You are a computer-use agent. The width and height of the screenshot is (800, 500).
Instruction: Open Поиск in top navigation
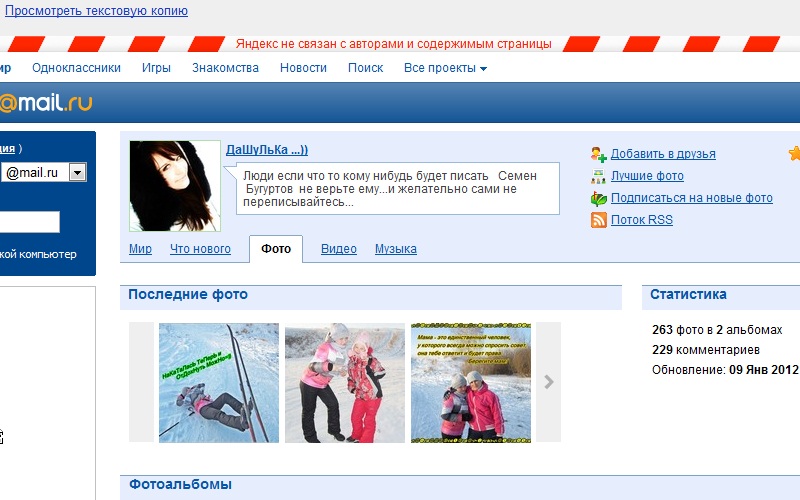tap(365, 68)
